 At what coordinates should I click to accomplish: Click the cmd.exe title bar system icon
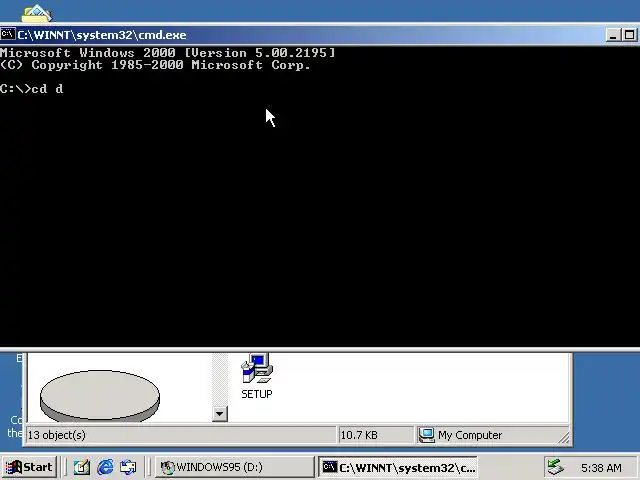click(8, 34)
